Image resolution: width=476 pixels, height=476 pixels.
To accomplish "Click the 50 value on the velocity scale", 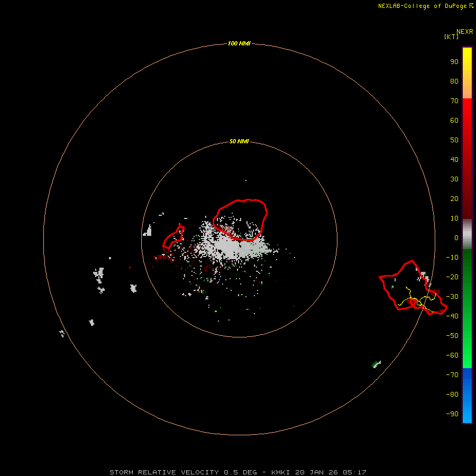I will 454,140.
